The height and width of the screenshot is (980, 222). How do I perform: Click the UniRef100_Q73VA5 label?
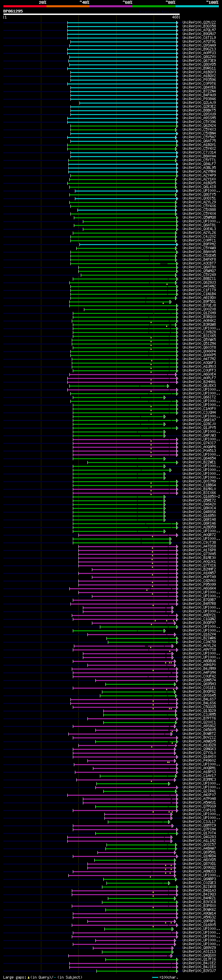[199, 554]
